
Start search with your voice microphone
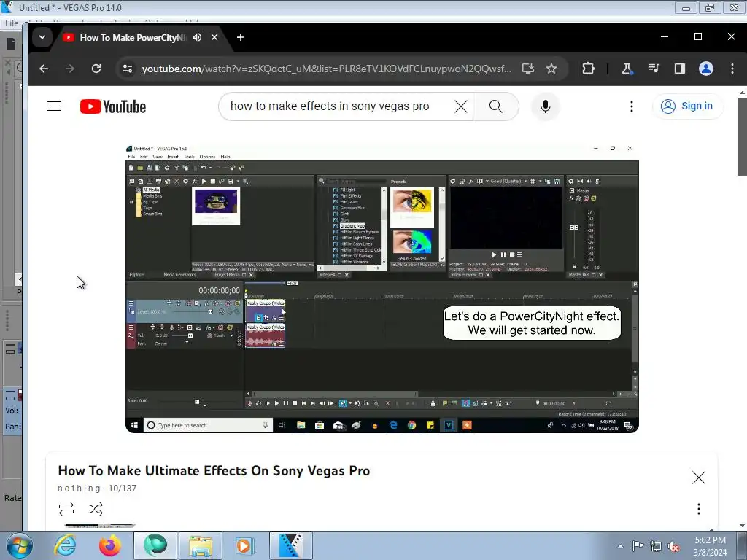point(546,106)
